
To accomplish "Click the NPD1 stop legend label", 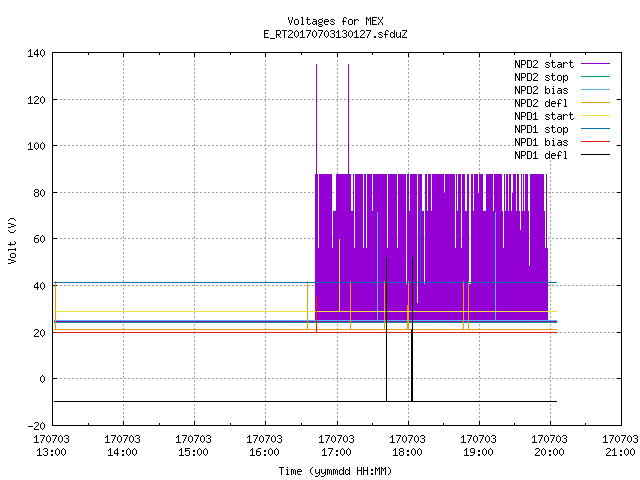I will 541,129.
